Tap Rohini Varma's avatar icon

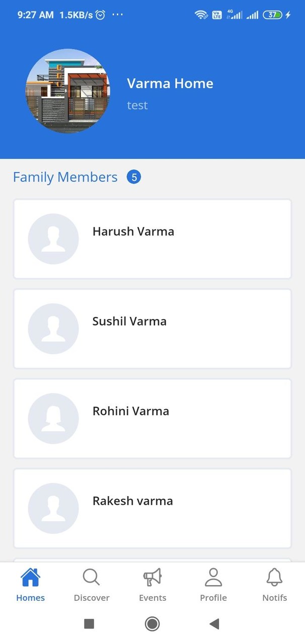[x=53, y=419]
